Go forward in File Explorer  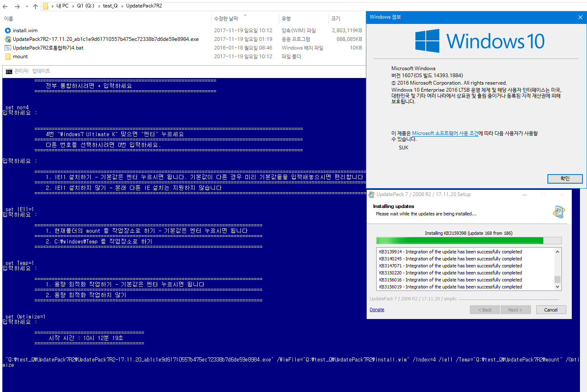point(17,6)
